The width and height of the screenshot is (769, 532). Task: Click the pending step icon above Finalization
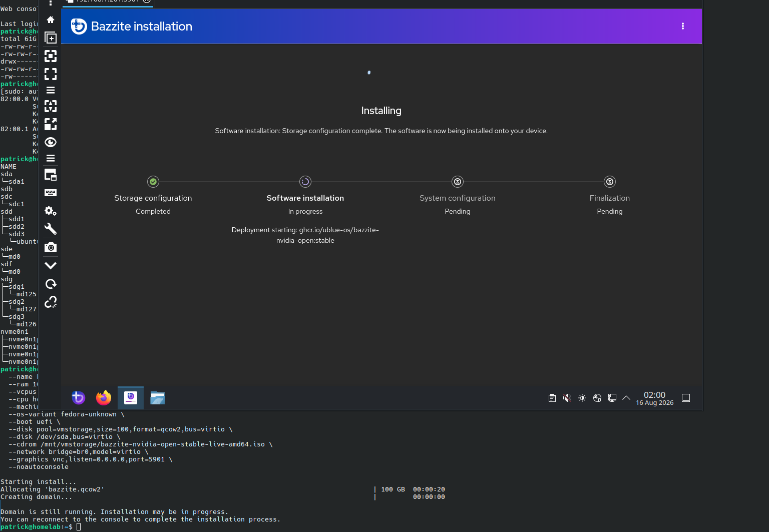[x=610, y=182]
